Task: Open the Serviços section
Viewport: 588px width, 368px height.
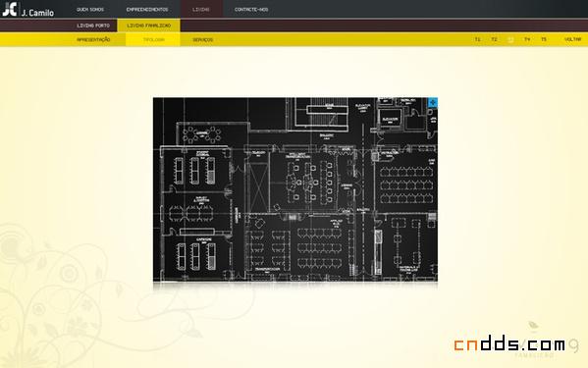Action: pyautogui.click(x=203, y=39)
